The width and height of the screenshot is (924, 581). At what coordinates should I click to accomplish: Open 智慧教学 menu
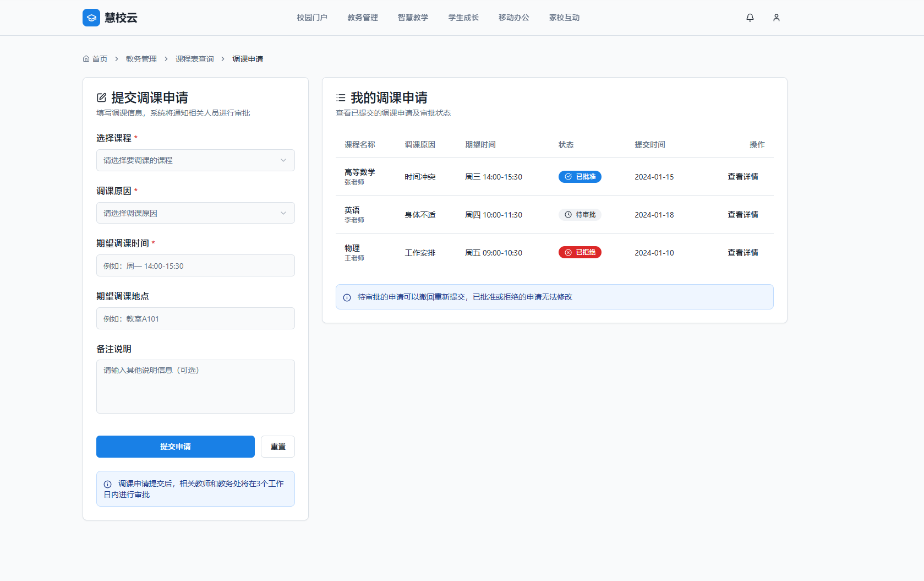413,18
